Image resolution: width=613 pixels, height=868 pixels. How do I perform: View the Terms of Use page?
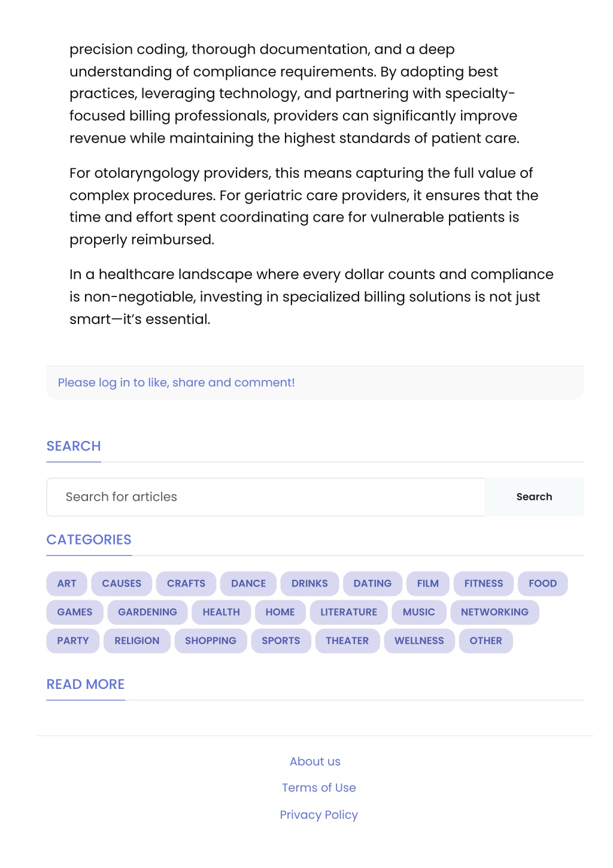(x=318, y=788)
